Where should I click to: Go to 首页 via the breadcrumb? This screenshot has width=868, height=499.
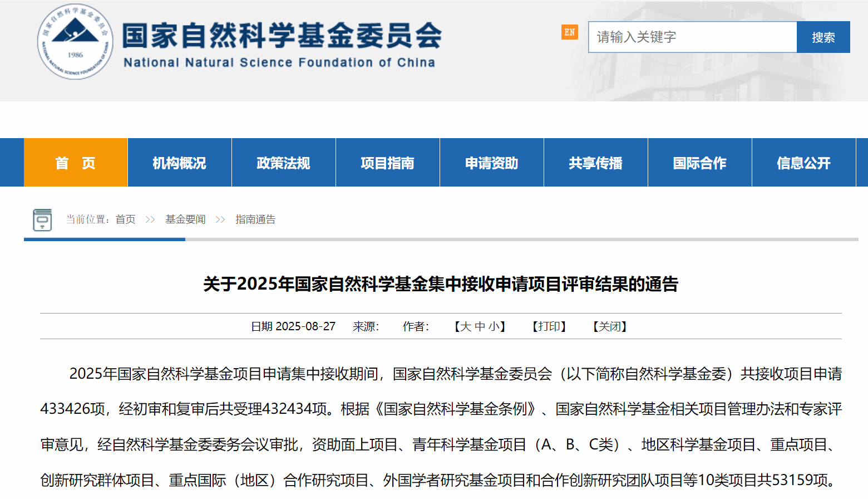(126, 219)
